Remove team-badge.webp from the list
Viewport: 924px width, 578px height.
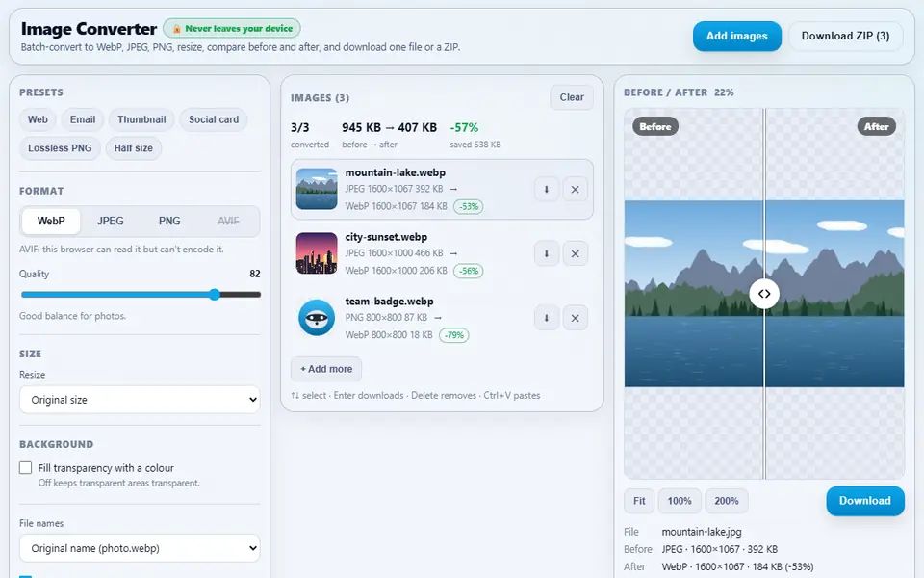pyautogui.click(x=576, y=318)
